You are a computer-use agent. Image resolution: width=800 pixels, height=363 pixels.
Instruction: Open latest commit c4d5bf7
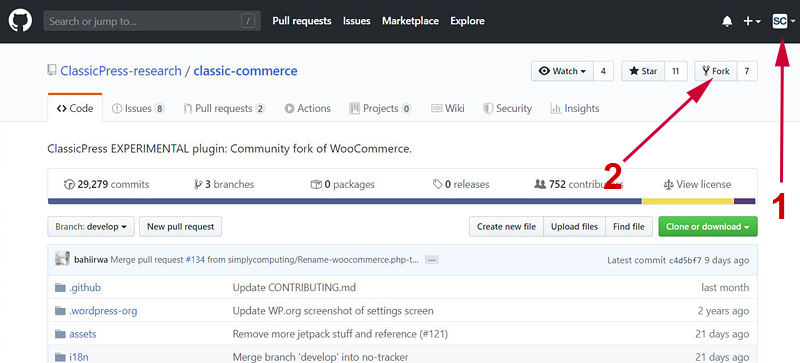(685, 260)
